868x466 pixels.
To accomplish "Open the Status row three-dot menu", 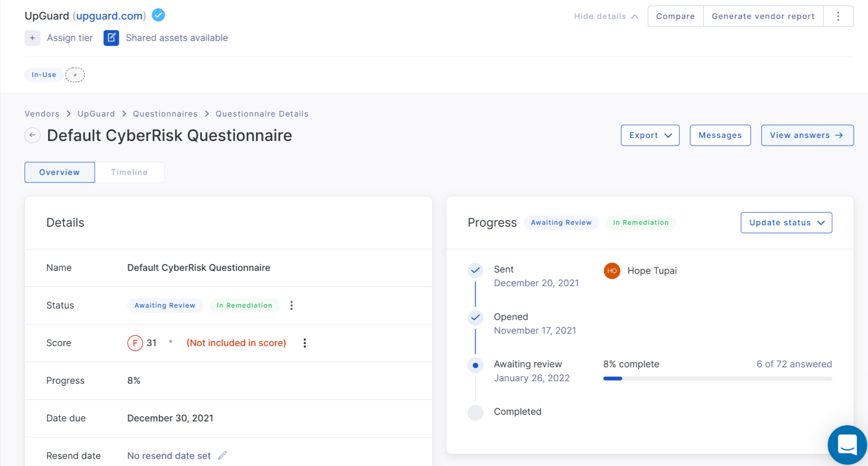I will pyautogui.click(x=292, y=306).
